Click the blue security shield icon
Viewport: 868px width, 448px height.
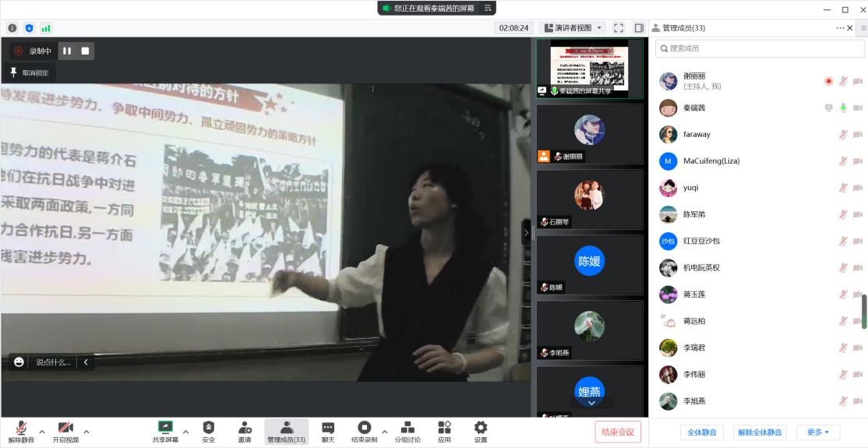(x=30, y=28)
